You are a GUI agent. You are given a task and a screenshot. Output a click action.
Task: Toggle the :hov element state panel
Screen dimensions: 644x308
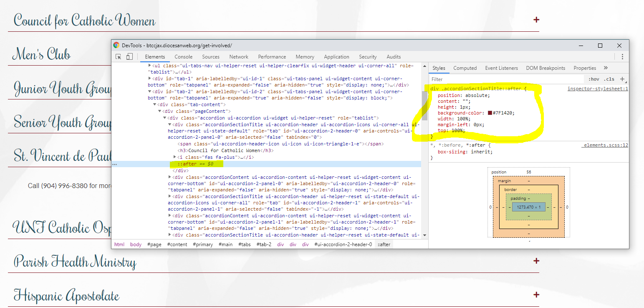point(593,79)
